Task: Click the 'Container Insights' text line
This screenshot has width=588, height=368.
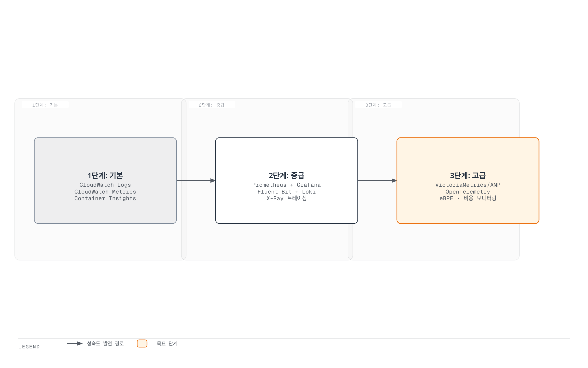Action: 105,198
